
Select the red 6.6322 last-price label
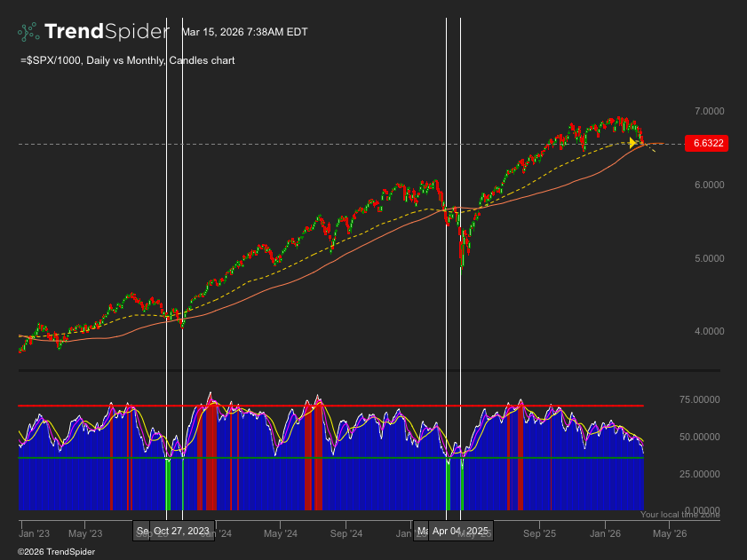tap(708, 143)
